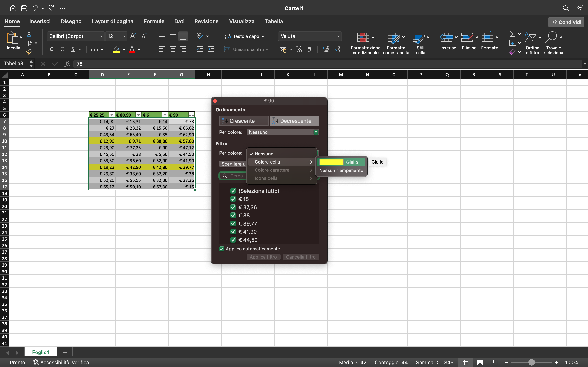Cut selection using the scissors icon

[29, 34]
